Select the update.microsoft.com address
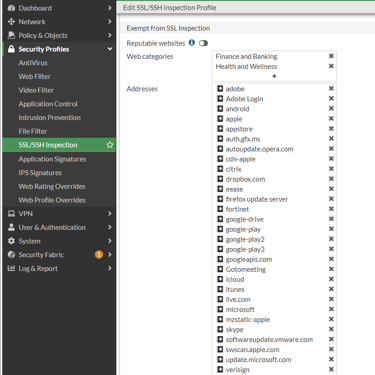The image size is (375, 375). [258, 360]
